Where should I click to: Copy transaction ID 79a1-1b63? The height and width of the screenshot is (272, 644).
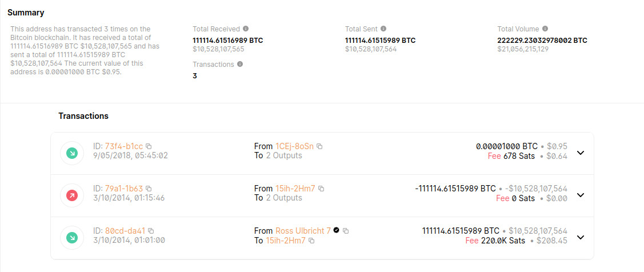(x=149, y=189)
